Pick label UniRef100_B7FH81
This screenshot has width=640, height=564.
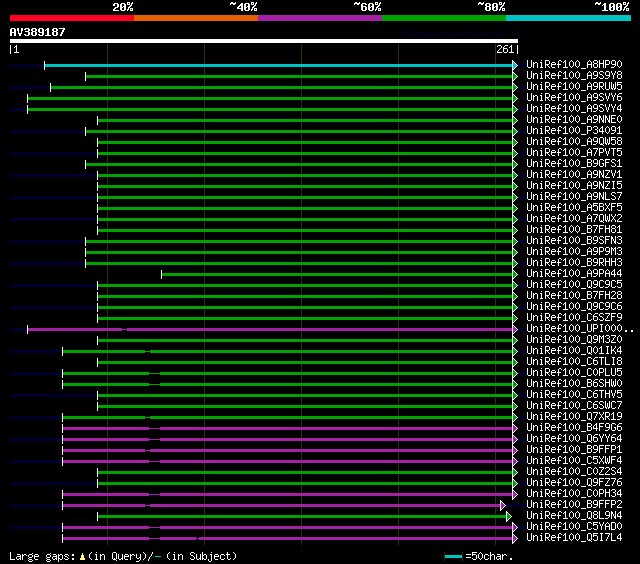(x=574, y=230)
